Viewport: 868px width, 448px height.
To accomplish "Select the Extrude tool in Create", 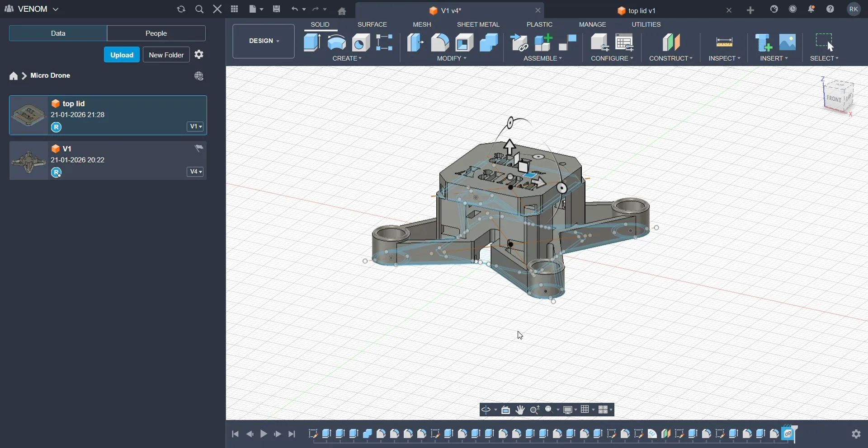I will click(312, 42).
